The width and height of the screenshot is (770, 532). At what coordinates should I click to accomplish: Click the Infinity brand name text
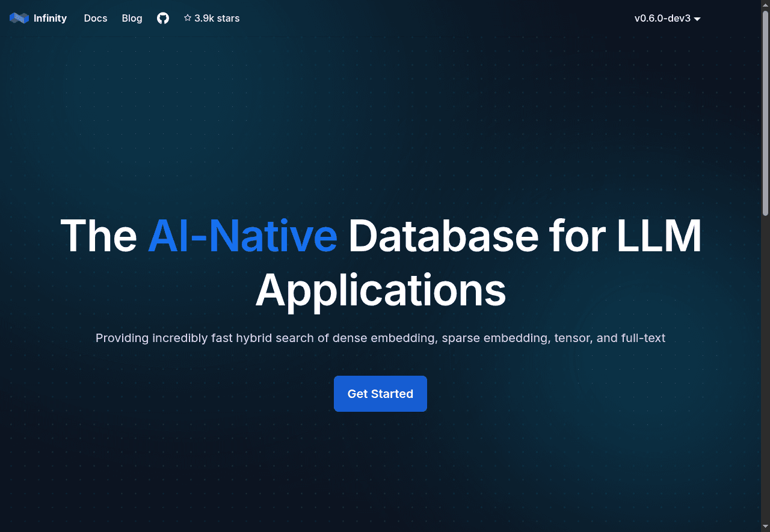pos(50,19)
